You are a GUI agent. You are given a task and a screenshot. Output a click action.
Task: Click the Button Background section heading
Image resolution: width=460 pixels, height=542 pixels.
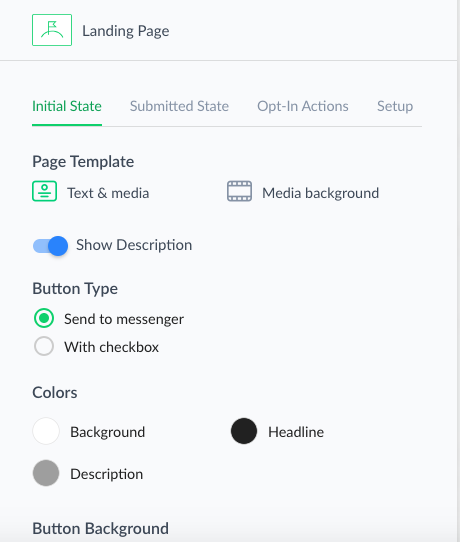[x=101, y=529]
